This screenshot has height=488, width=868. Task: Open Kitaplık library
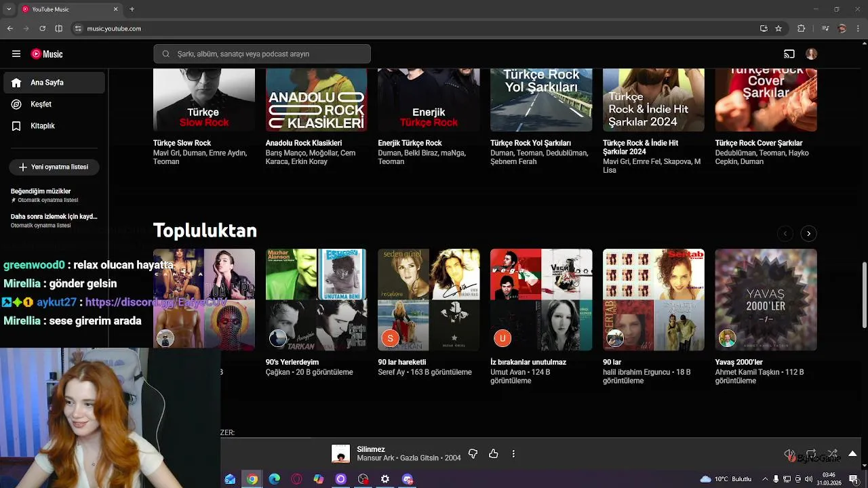coord(54,126)
